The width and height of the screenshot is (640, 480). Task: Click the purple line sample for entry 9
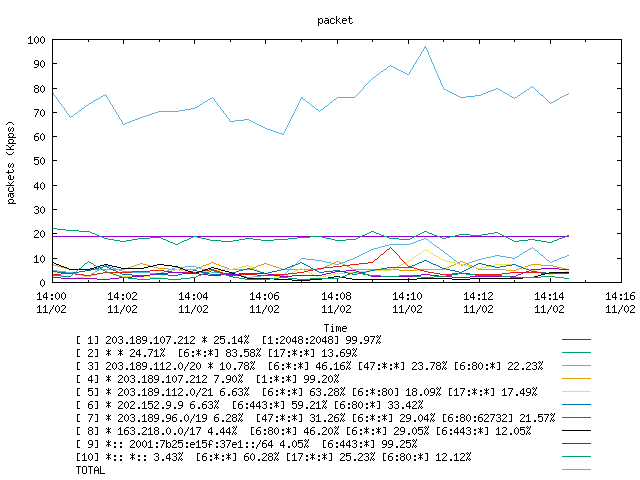click(x=576, y=444)
